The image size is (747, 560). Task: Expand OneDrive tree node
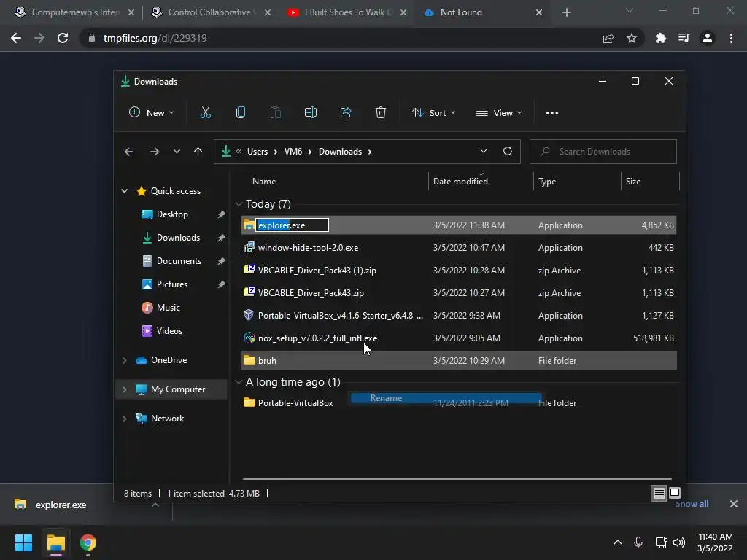[x=124, y=360]
